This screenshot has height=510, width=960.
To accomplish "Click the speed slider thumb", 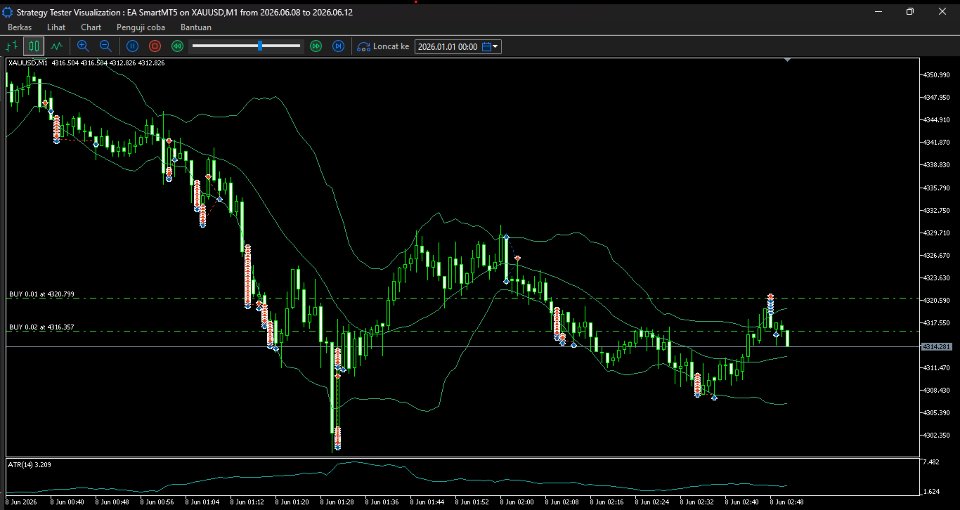I will tap(260, 46).
